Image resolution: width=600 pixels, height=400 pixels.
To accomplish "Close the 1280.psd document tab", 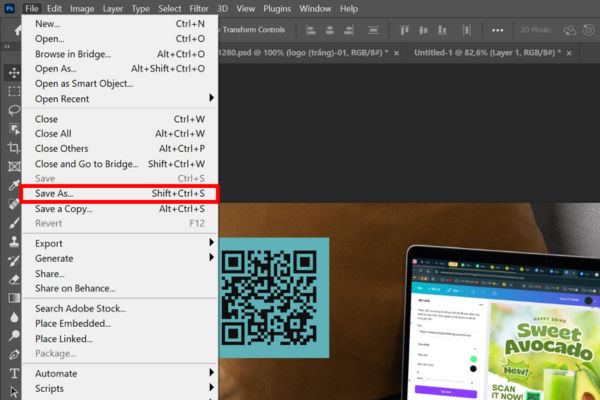I will (x=396, y=53).
